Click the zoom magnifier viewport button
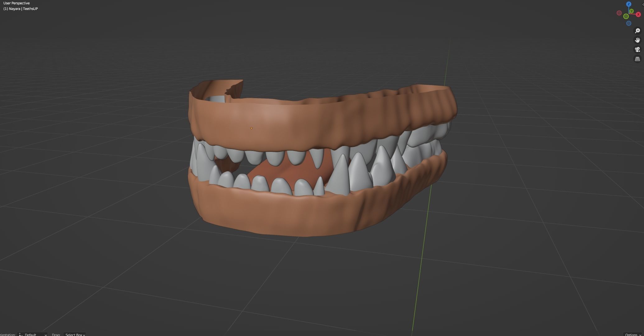Image resolution: width=644 pixels, height=336 pixels. tap(637, 30)
